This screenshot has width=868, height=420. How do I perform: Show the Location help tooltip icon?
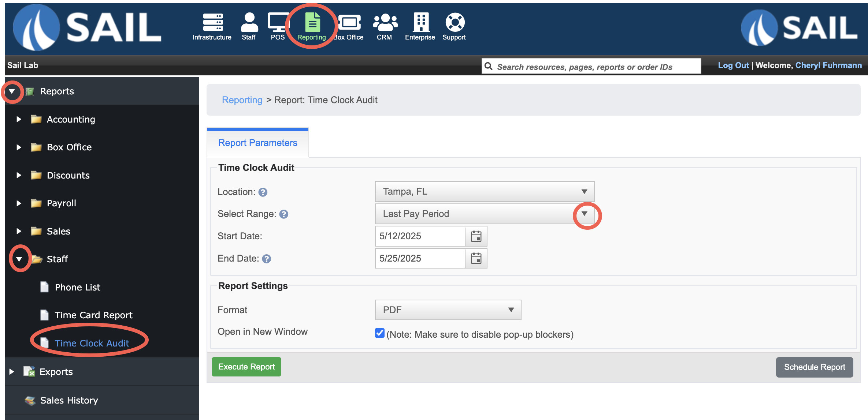(x=263, y=192)
